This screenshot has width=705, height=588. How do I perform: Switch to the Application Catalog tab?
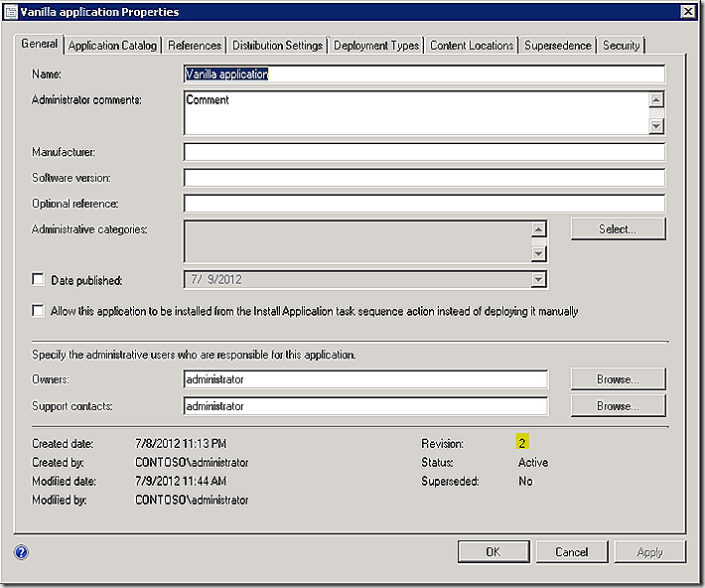pos(112,46)
